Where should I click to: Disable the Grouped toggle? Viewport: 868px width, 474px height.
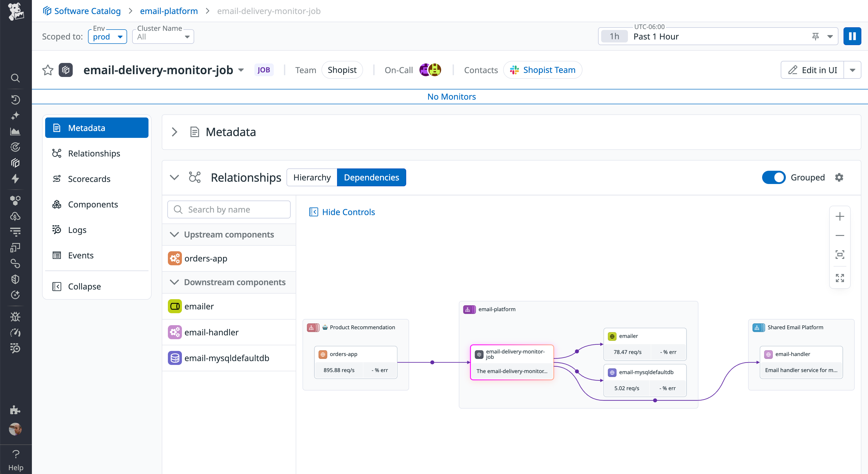tap(774, 177)
